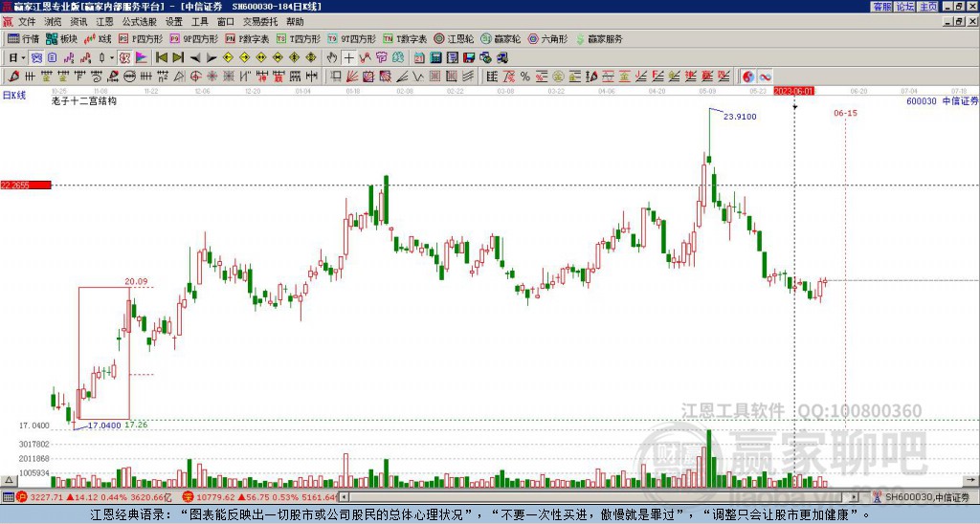Click the 老子十二宫结构 chart title
The width and height of the screenshot is (980, 524).
pyautogui.click(x=84, y=100)
